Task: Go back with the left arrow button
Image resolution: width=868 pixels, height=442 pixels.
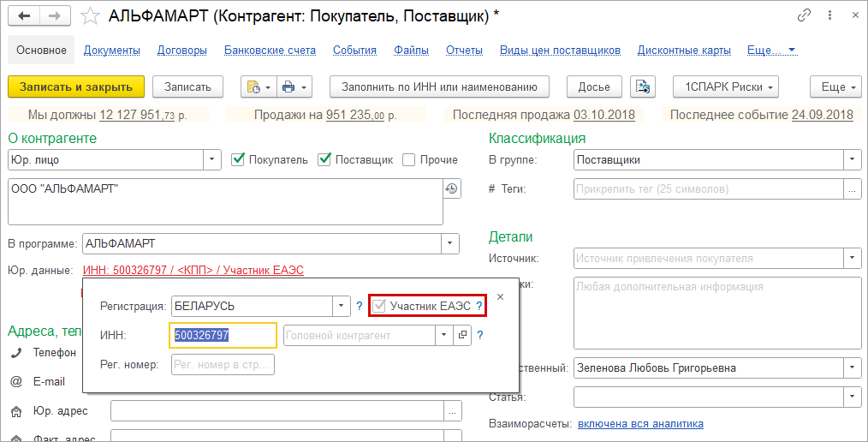Action: tap(24, 16)
